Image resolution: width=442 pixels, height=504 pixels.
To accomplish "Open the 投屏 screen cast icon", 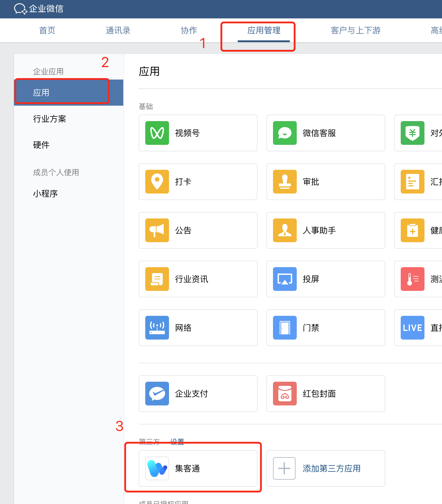I will click(285, 279).
